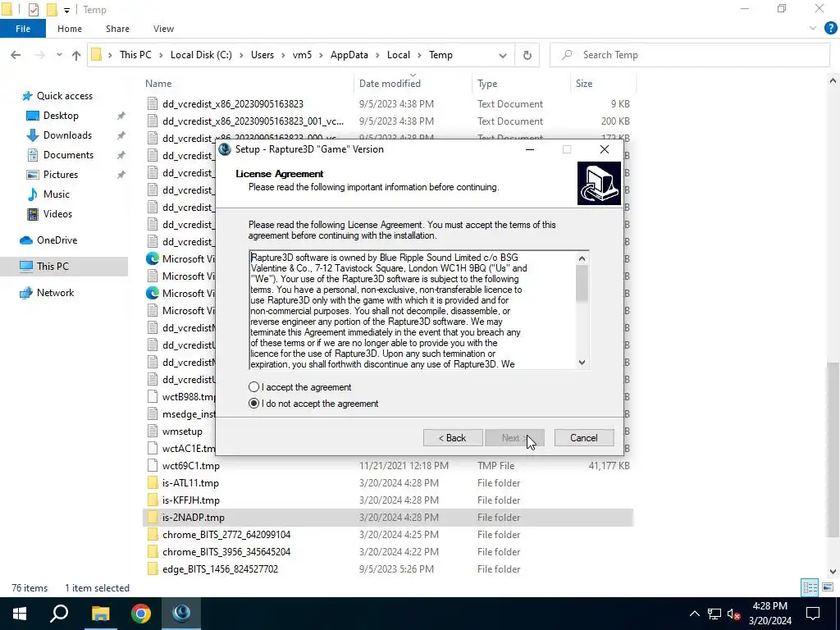Click the Back button in Setup
This screenshot has height=630, width=840.
[453, 438]
